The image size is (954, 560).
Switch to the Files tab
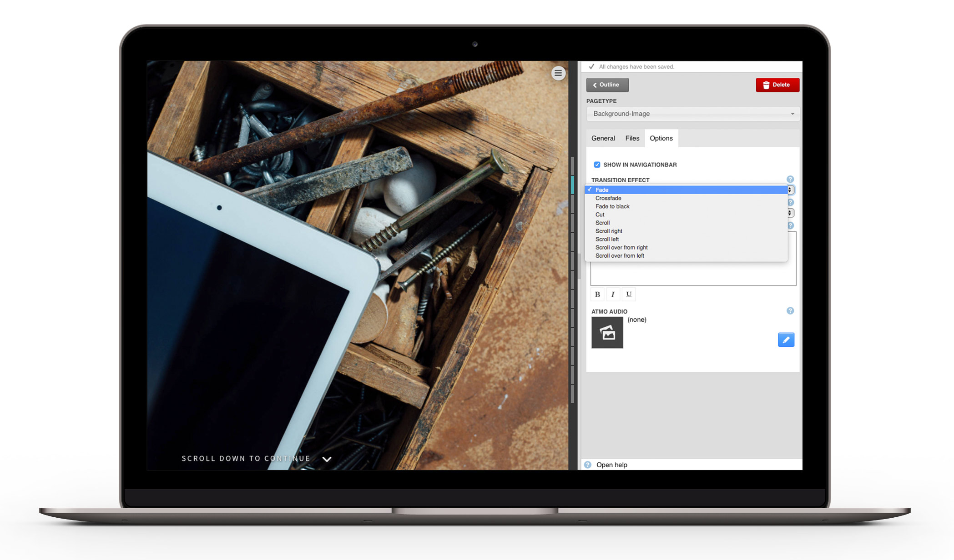point(632,138)
